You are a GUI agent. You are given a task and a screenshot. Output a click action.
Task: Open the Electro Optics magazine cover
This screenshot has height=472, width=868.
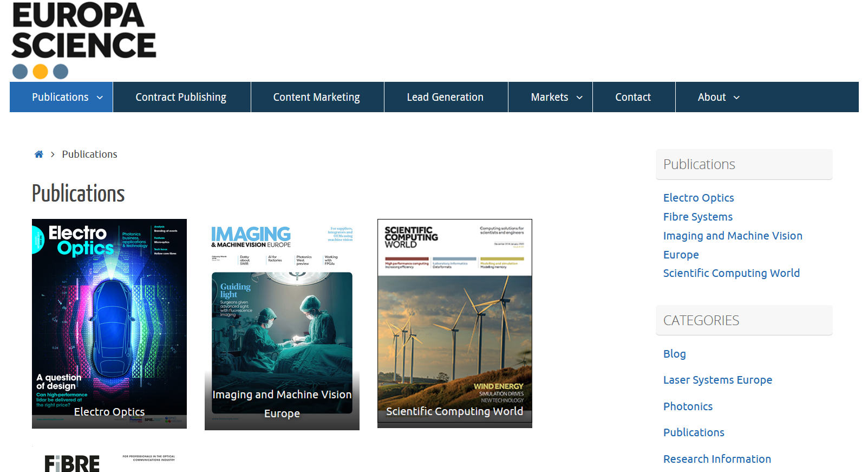[x=109, y=323]
